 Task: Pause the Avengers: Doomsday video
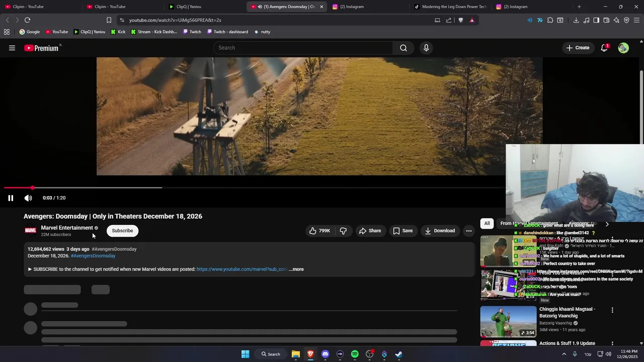(11, 198)
